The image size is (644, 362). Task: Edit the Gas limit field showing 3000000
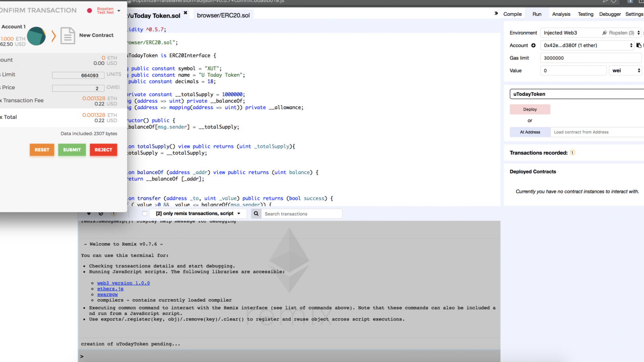click(590, 58)
